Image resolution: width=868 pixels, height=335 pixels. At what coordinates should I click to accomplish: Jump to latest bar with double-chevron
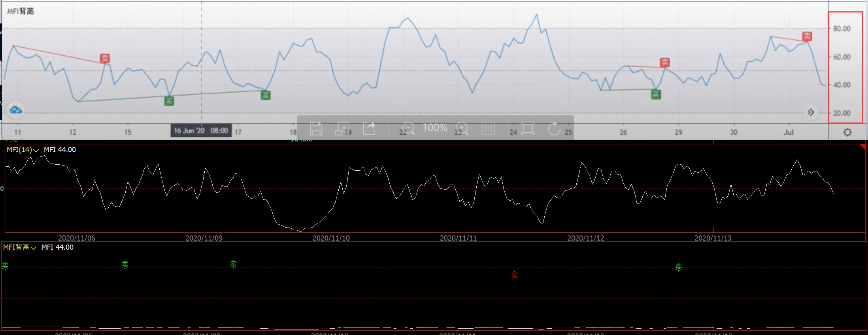point(811,112)
